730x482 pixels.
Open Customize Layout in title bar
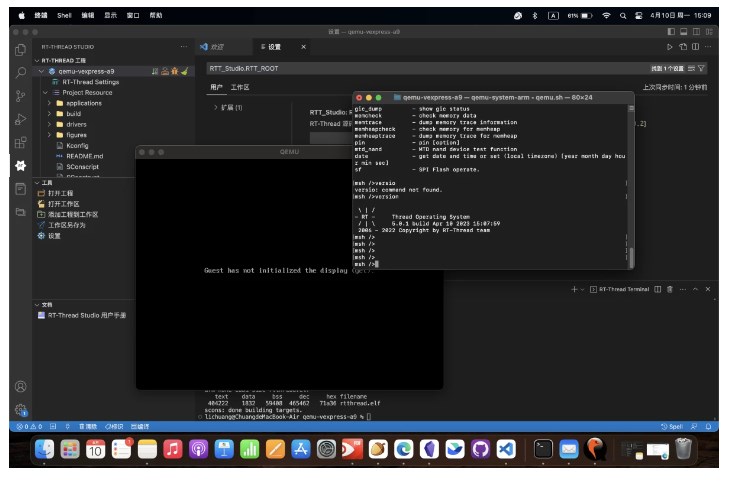coord(709,32)
